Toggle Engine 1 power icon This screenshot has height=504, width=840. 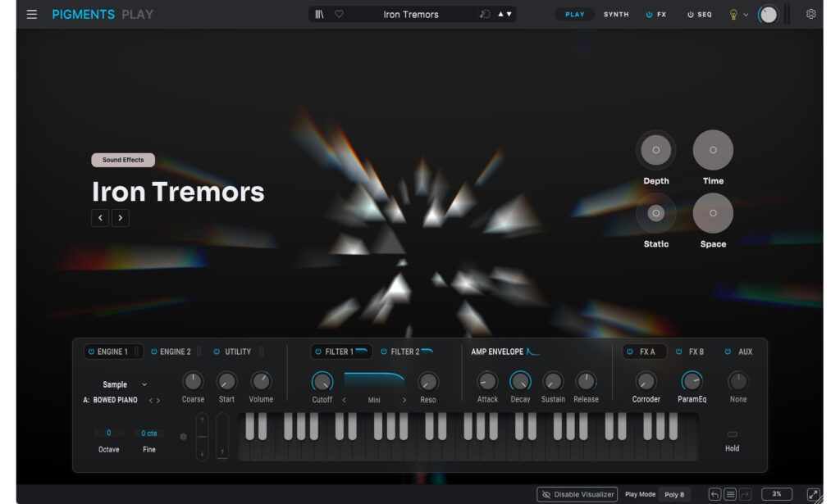click(x=91, y=352)
